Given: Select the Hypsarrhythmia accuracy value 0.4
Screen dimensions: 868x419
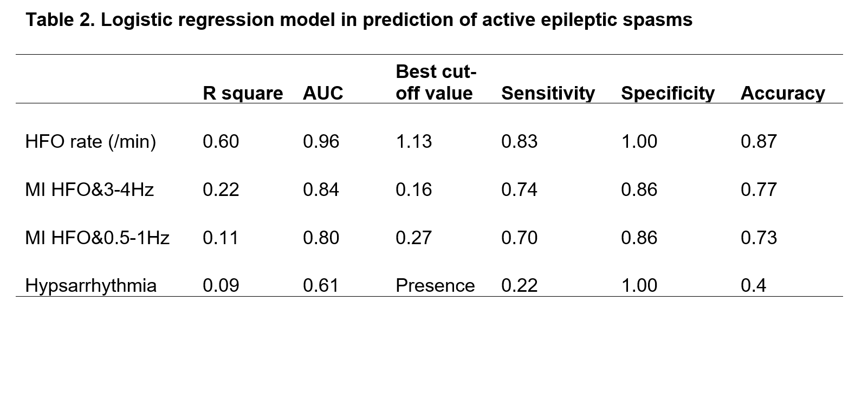Looking at the screenshot, I should [753, 285].
